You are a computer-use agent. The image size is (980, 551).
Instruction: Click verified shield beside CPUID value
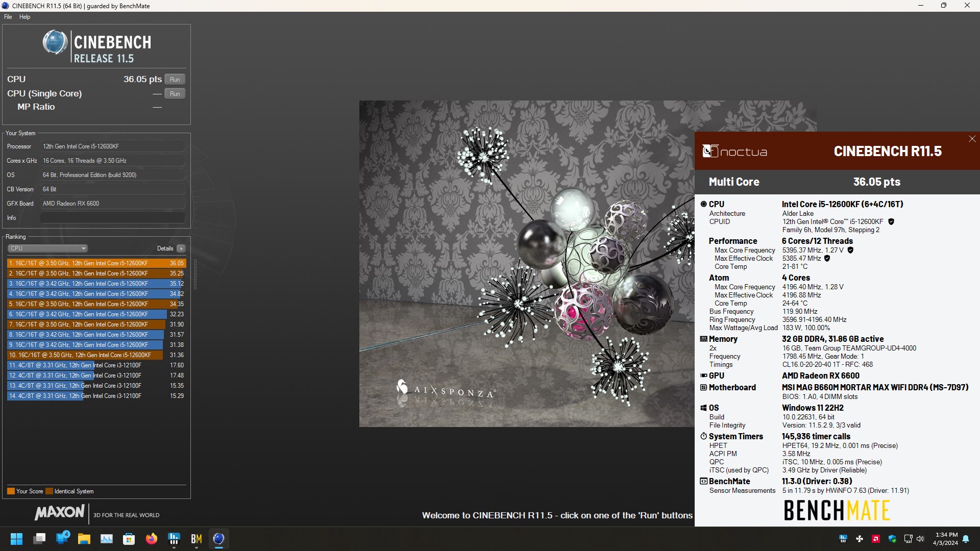point(891,221)
